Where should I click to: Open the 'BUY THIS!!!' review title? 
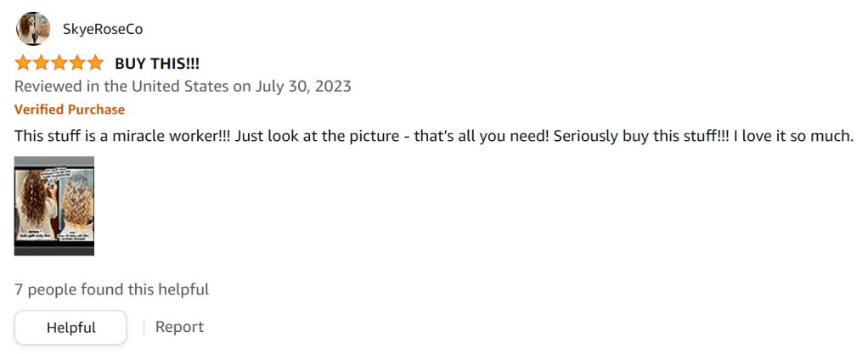(157, 64)
